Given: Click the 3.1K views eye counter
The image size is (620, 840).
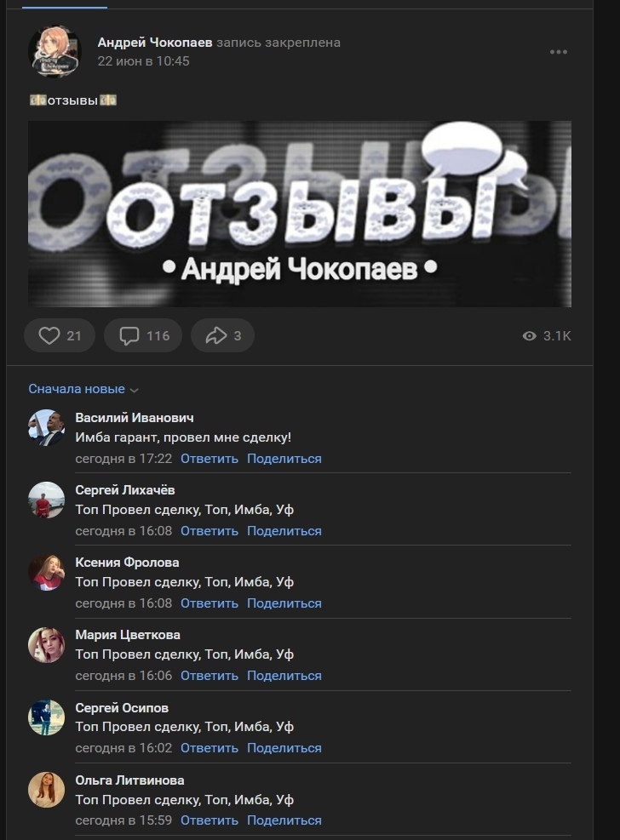Looking at the screenshot, I should pyautogui.click(x=547, y=336).
